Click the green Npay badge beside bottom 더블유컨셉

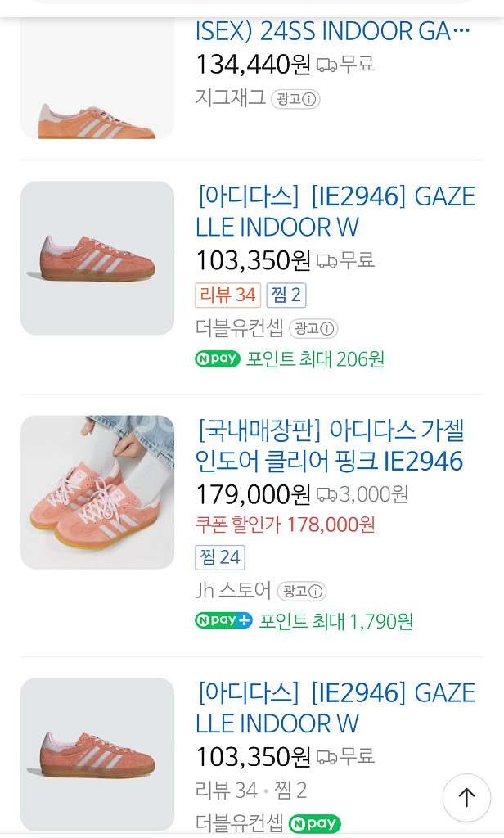314,824
